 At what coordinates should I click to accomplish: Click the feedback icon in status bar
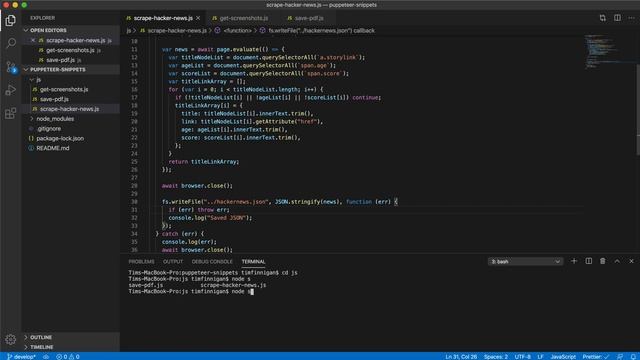coord(620,357)
